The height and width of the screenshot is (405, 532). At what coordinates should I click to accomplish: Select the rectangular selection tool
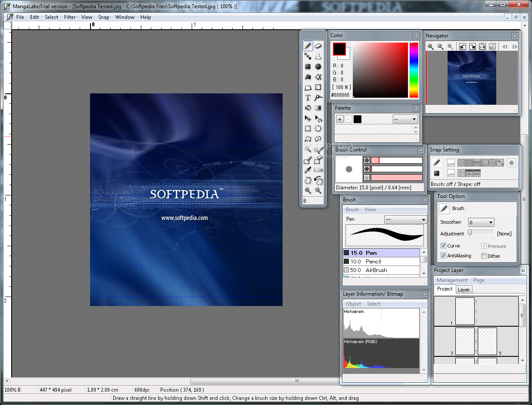tap(308, 129)
